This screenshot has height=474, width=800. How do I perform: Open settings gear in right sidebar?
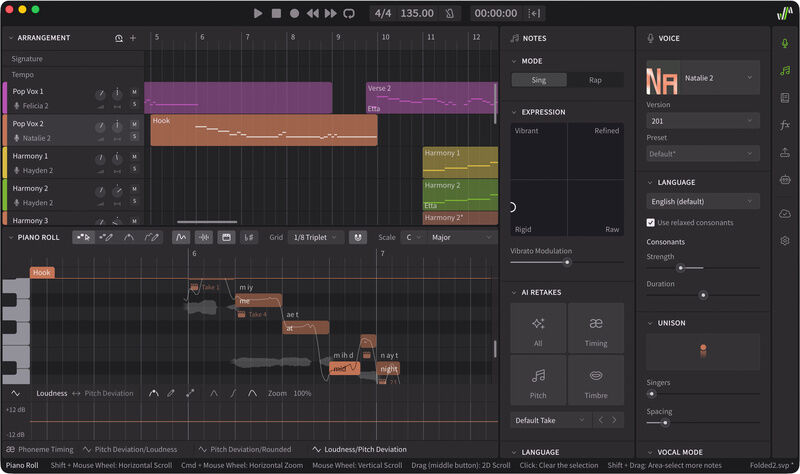(785, 241)
